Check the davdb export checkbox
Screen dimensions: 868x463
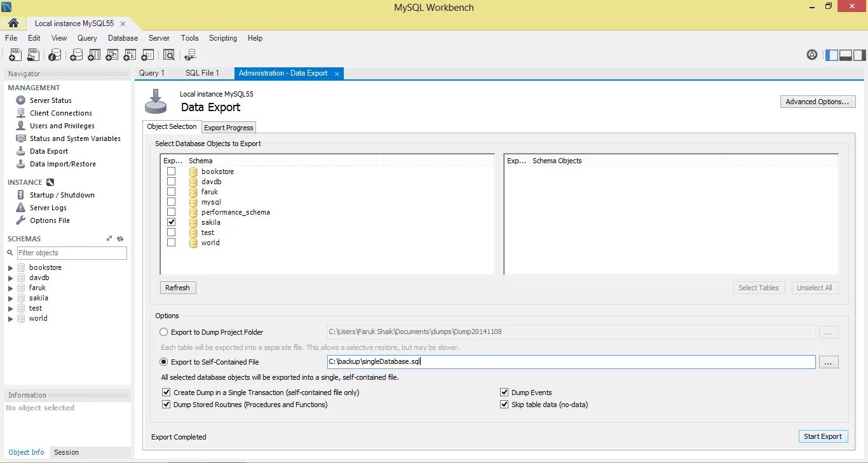coord(171,182)
